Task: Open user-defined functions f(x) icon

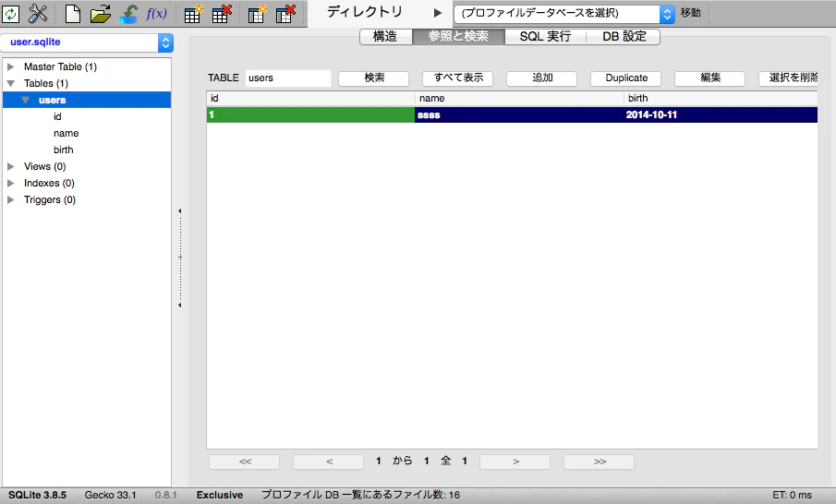Action: pyautogui.click(x=156, y=13)
